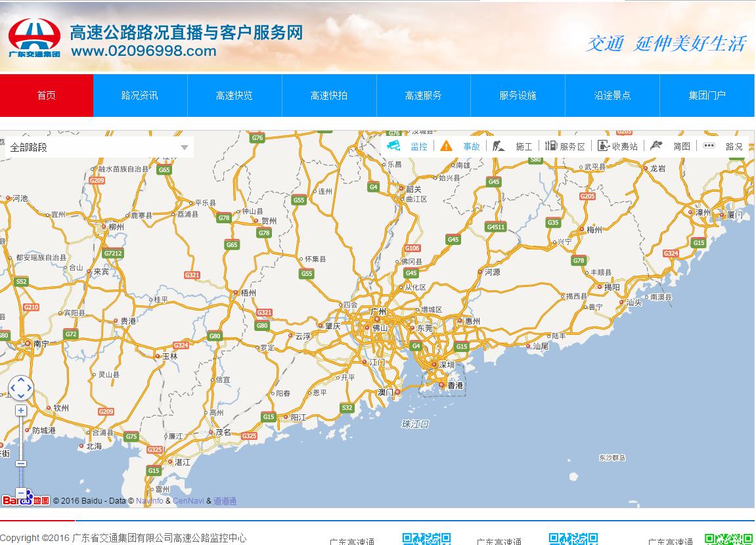Click the 河源 city label
Viewport: 756px width, 545px height.
coord(492,272)
